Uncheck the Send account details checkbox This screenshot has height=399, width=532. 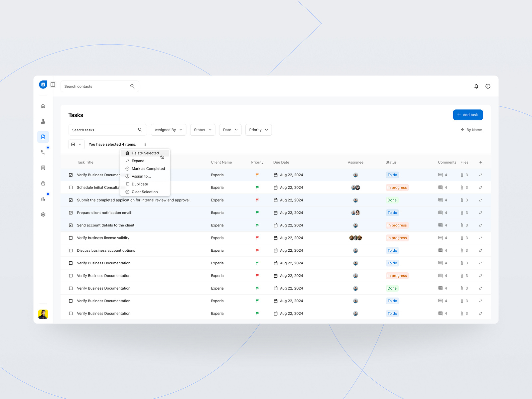[x=70, y=225]
